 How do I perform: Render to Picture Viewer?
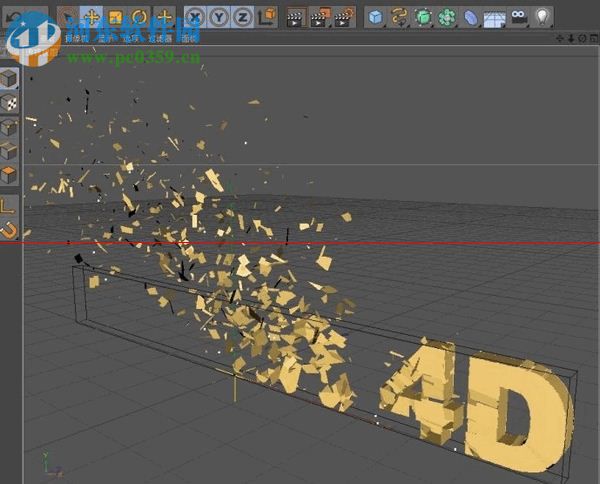(320, 18)
